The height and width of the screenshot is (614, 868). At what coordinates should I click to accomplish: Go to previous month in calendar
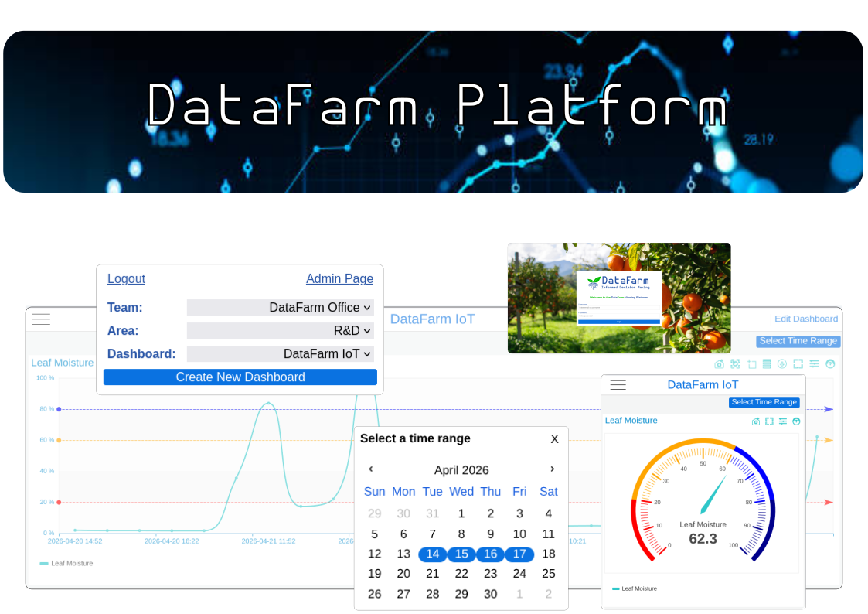(371, 469)
